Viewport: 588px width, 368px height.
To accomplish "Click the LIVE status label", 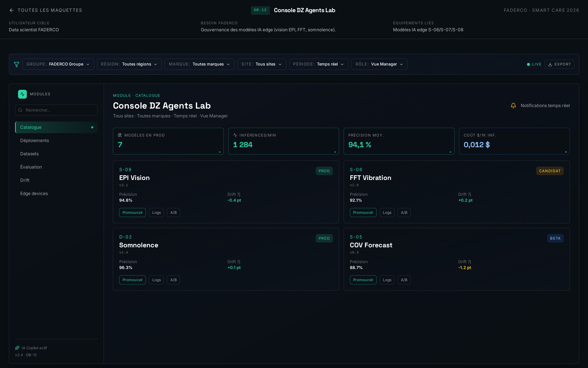I will tap(537, 64).
